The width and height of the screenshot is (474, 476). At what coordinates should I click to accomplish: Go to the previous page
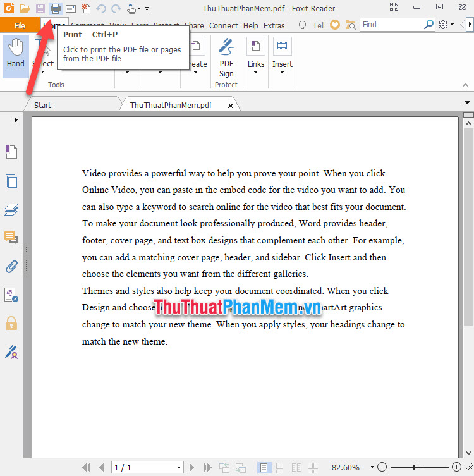[x=102, y=468]
